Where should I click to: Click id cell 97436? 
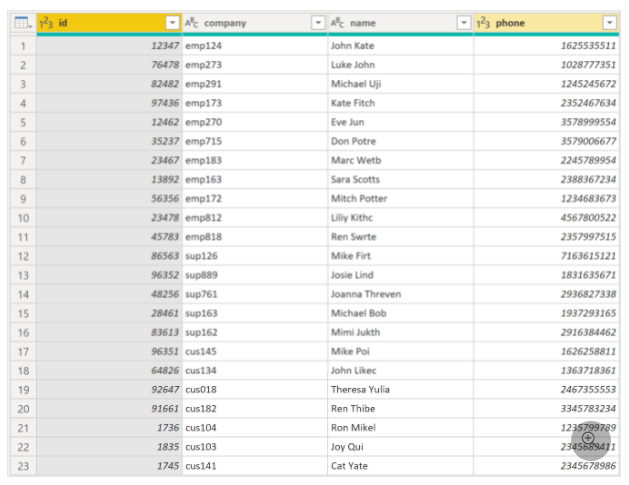pyautogui.click(x=109, y=103)
